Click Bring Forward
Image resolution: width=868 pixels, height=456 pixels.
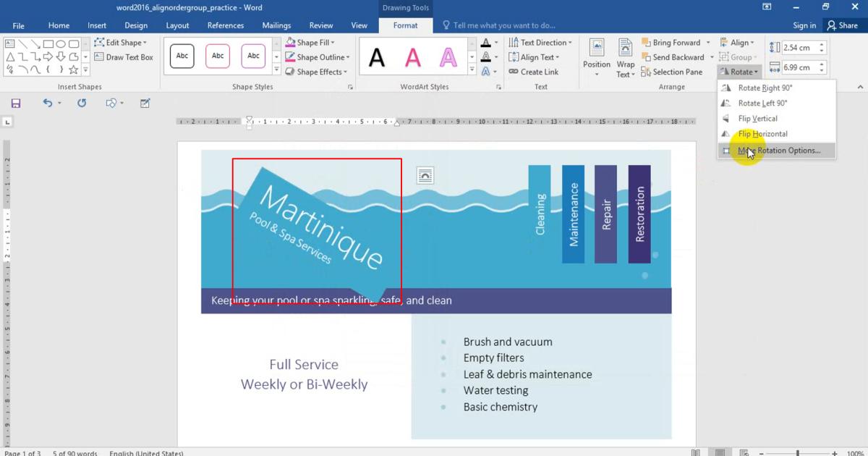tap(670, 43)
